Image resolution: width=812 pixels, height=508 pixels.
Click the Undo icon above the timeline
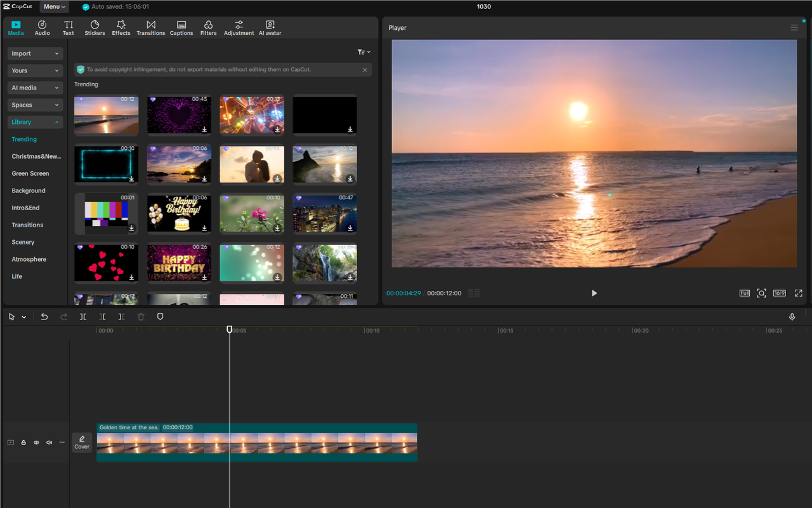[44, 316]
